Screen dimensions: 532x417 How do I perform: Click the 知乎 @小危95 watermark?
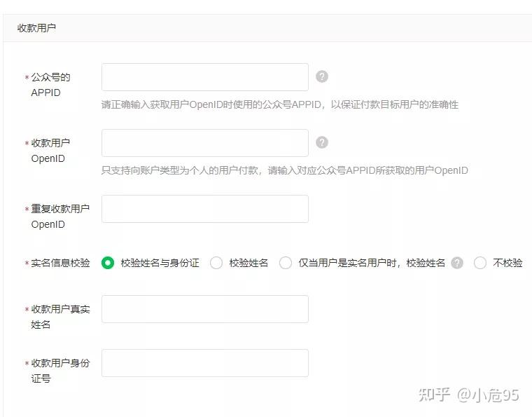pos(468,395)
